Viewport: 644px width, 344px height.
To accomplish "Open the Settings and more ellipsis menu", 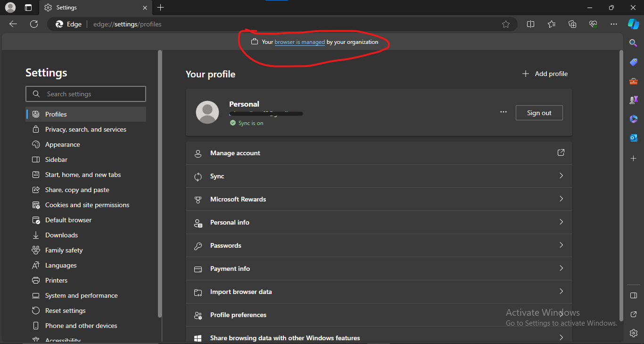I will 613,24.
